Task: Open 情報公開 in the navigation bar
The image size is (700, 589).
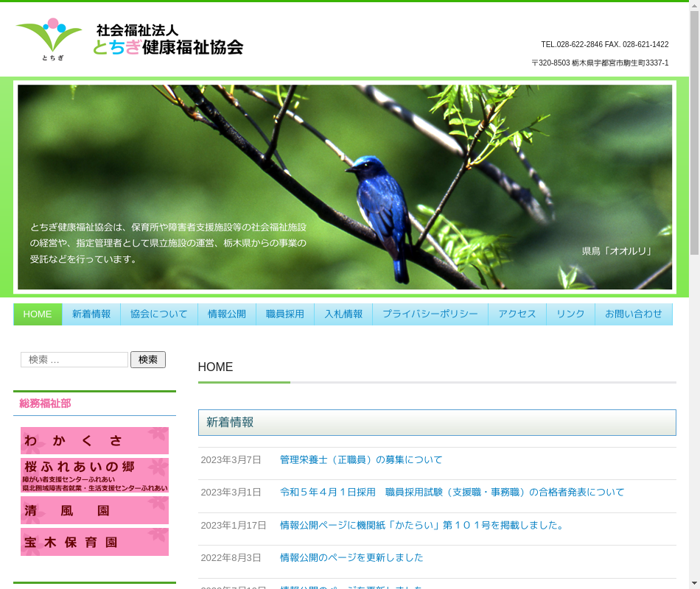Action: [x=227, y=314]
